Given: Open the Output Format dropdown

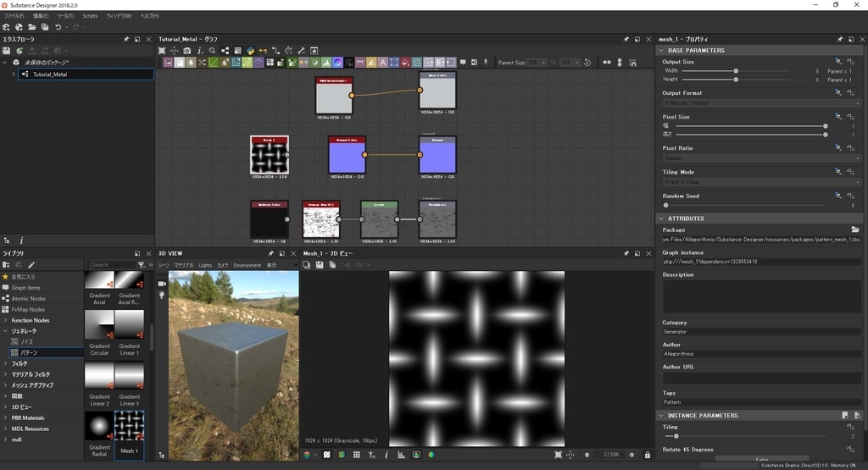Looking at the screenshot, I should tap(762, 102).
